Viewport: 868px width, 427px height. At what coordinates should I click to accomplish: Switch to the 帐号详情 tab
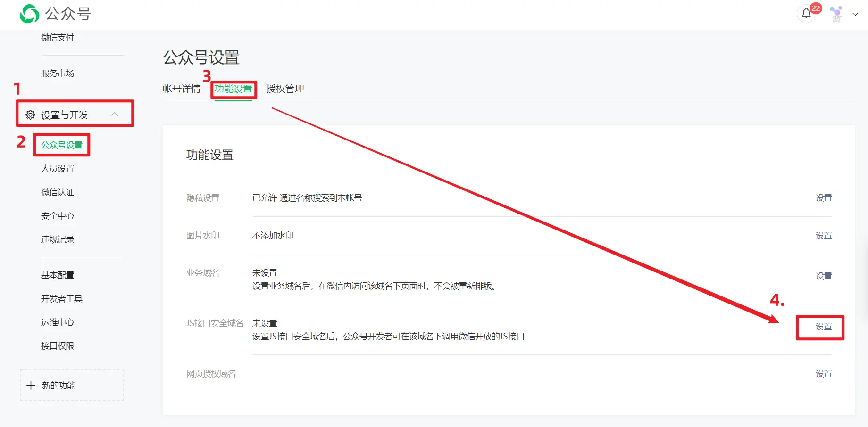182,89
